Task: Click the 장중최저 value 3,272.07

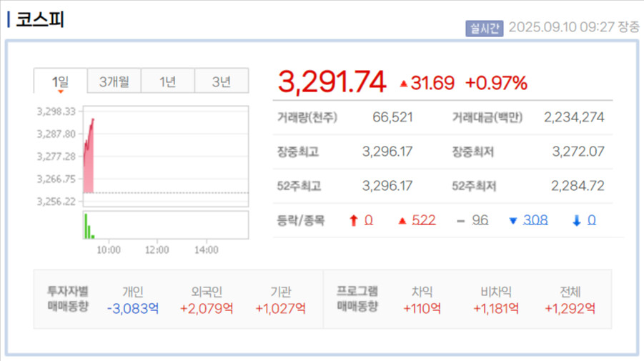Action: [x=578, y=152]
